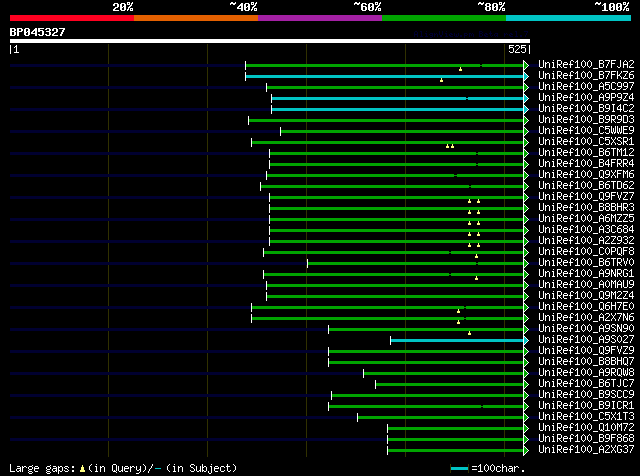Select the UniRef100_A2Z932 label
Viewport: 640px width, 476px height.
pos(586,241)
